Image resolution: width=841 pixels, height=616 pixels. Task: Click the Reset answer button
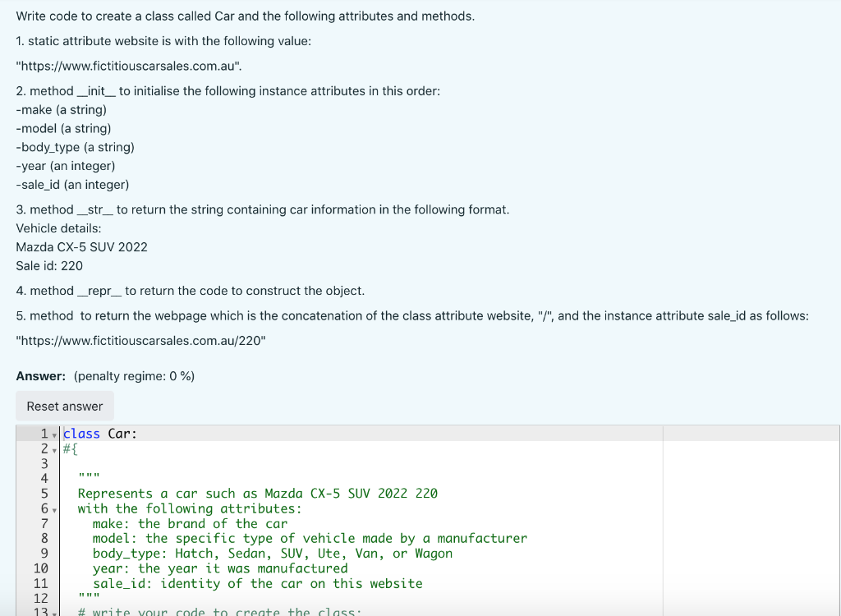point(64,407)
